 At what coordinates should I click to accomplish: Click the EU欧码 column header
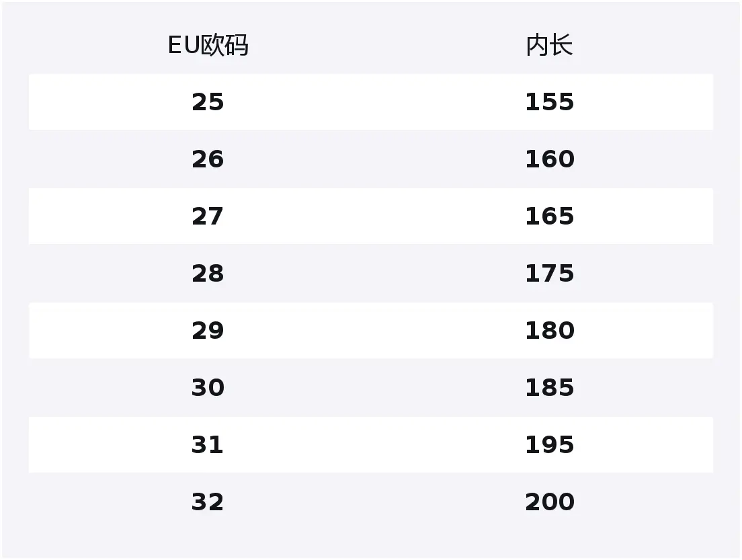(208, 46)
